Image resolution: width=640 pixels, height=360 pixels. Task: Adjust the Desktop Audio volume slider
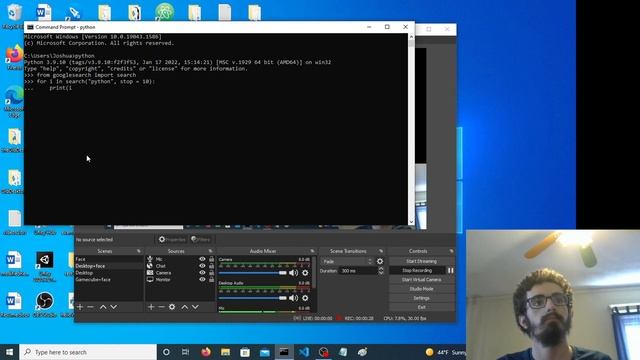(253, 298)
